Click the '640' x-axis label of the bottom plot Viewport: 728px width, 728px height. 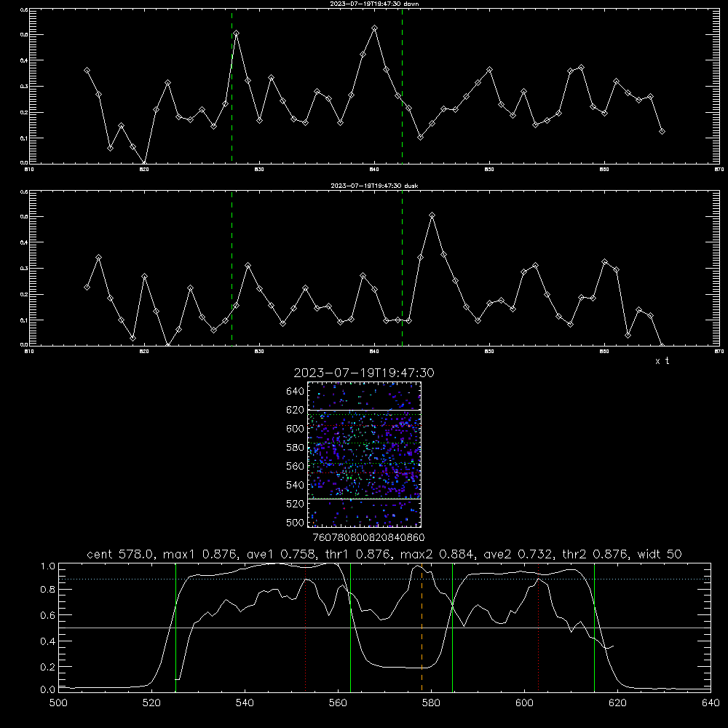point(711,703)
